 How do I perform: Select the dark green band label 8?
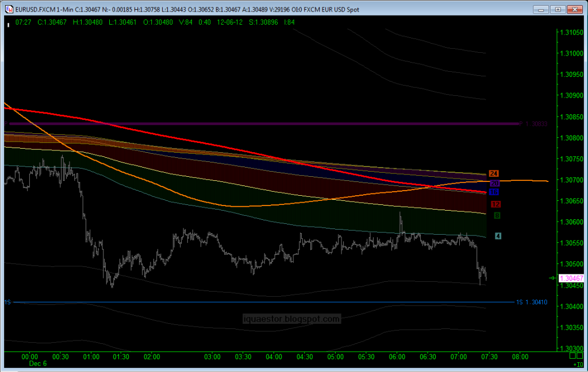(x=497, y=215)
